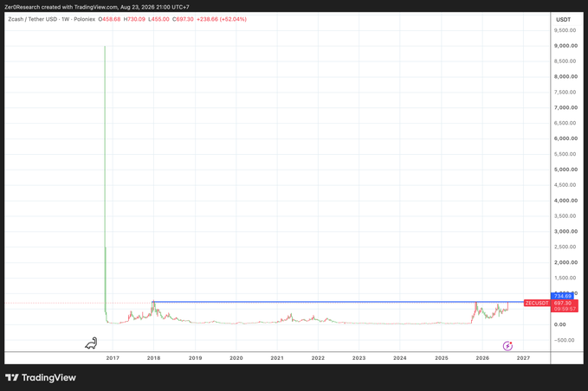
Task: Click the USDT currency label
Action: tap(563, 20)
